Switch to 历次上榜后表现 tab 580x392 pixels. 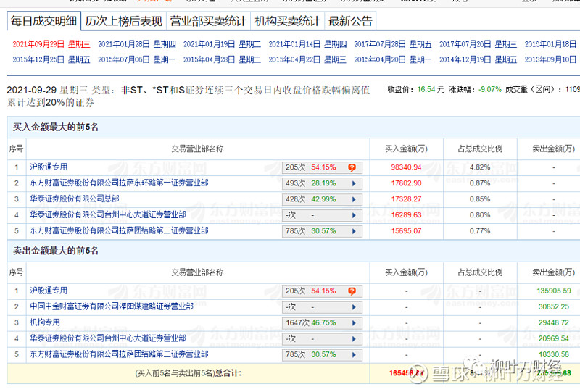pyautogui.click(x=123, y=21)
